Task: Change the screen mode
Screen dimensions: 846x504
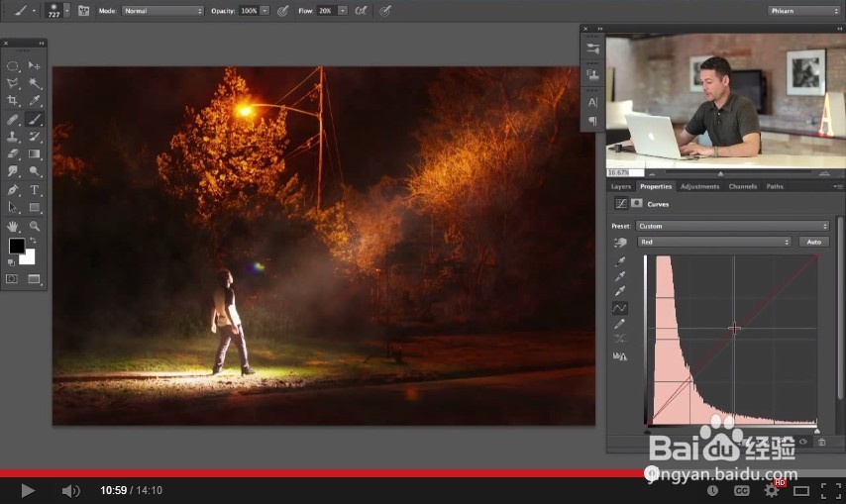Action: click(x=35, y=278)
